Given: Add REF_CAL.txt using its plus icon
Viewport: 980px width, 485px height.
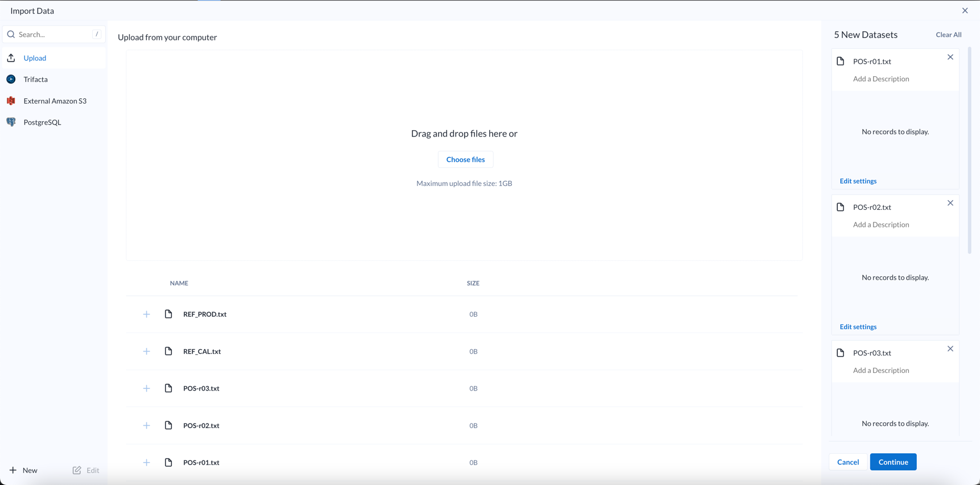Looking at the screenshot, I should coord(147,351).
